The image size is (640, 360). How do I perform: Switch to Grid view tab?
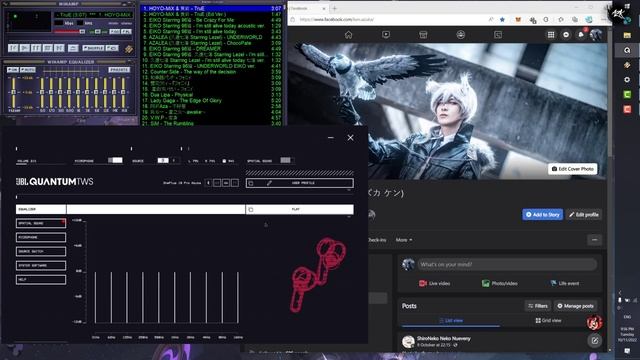pyautogui.click(x=548, y=320)
